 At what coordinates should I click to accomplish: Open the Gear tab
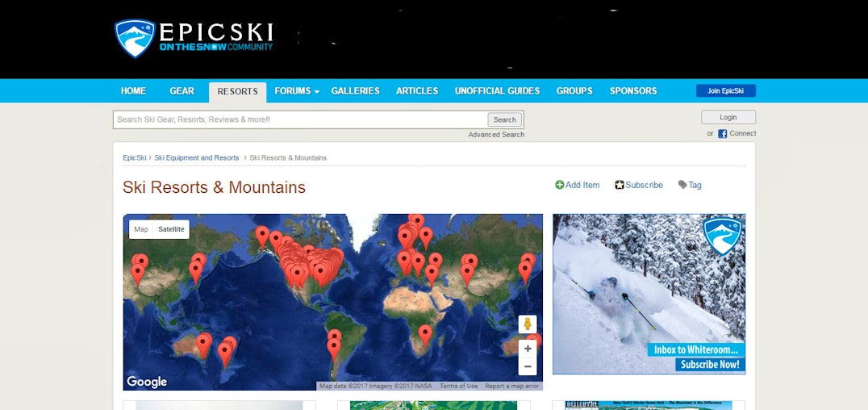tap(182, 91)
